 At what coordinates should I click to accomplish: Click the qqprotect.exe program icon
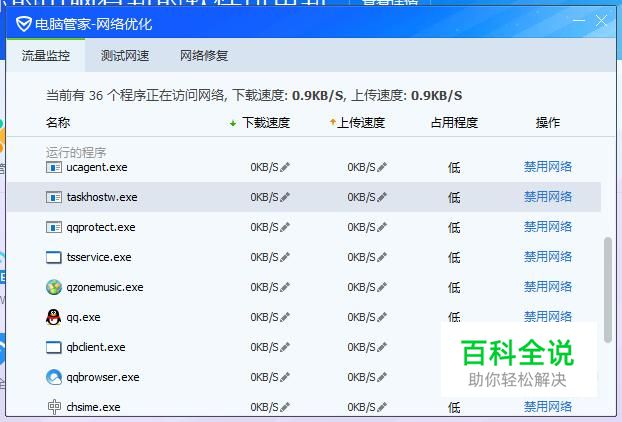(54, 227)
